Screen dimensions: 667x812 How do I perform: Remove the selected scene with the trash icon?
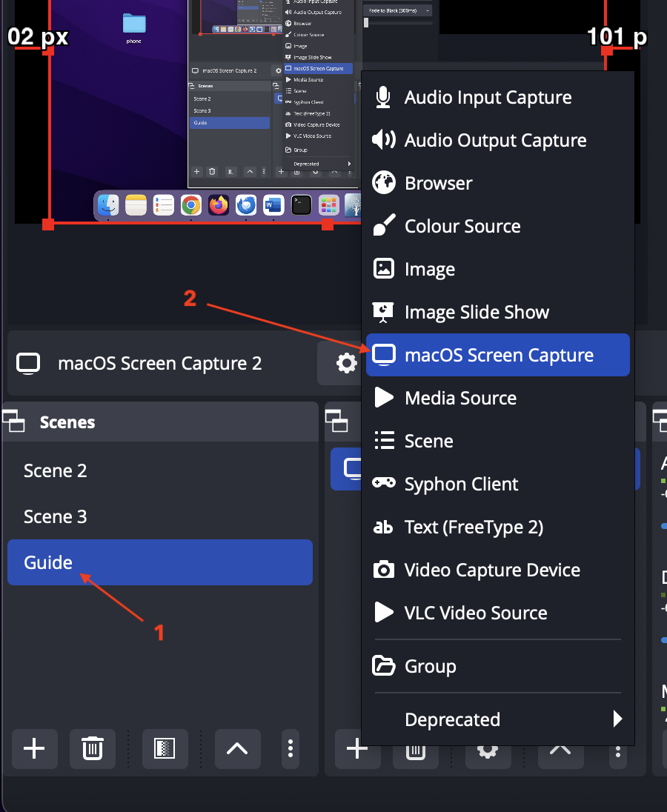[93, 749]
